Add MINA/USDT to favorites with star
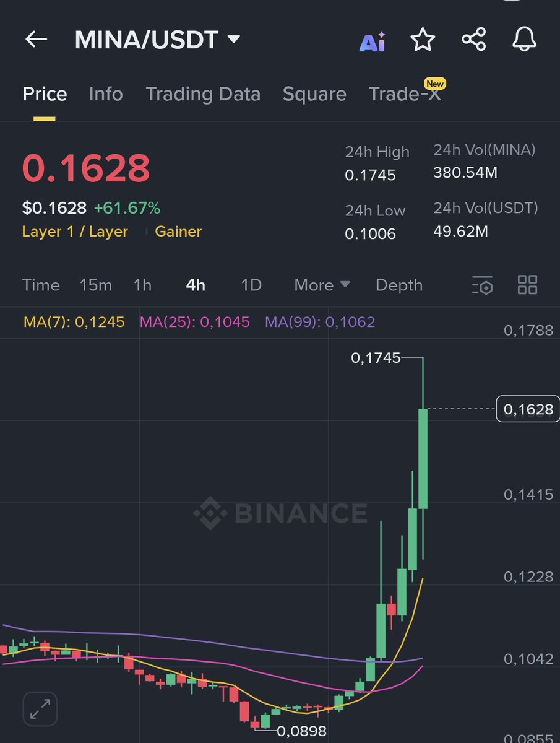 click(423, 40)
